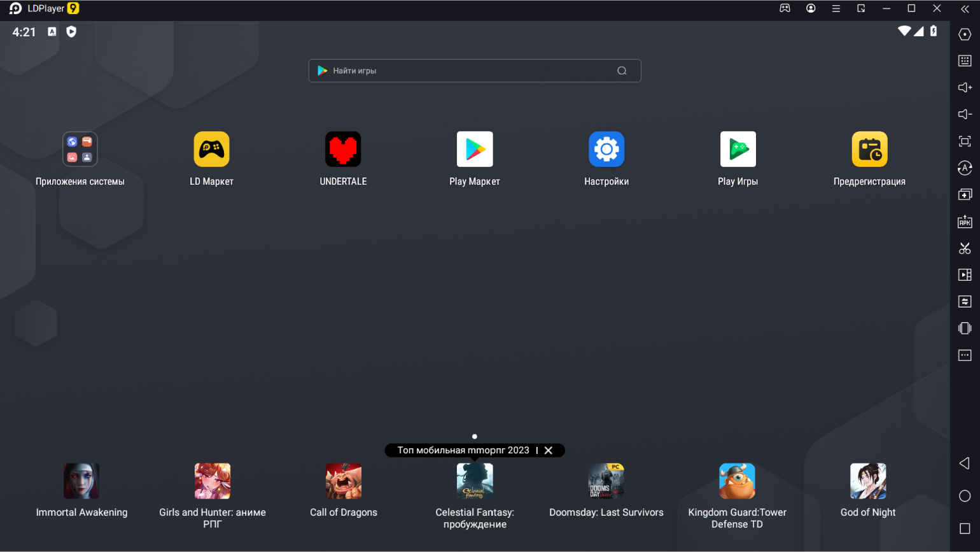Click the install APK sidebar button

[x=965, y=222]
